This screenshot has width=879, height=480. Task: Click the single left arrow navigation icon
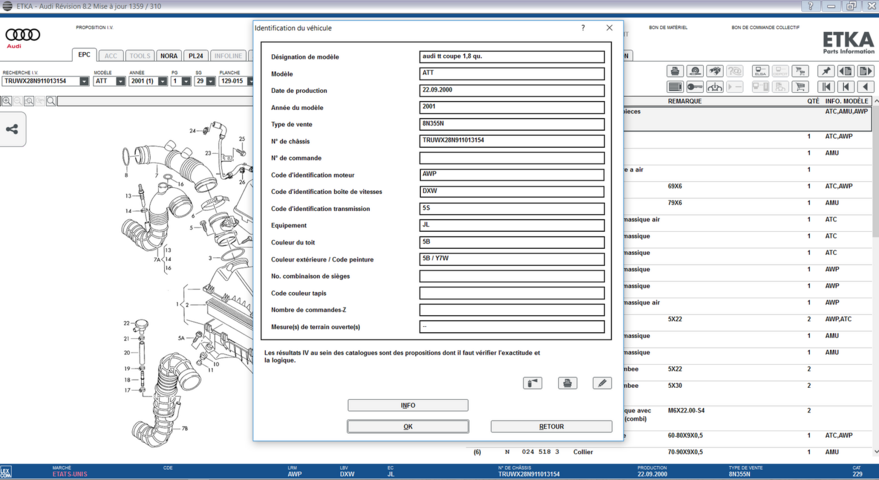(x=866, y=86)
